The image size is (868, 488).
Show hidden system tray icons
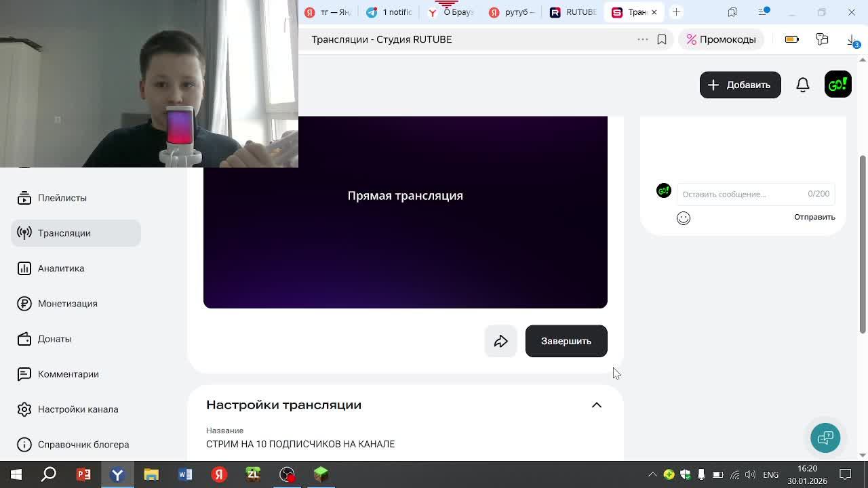652,474
